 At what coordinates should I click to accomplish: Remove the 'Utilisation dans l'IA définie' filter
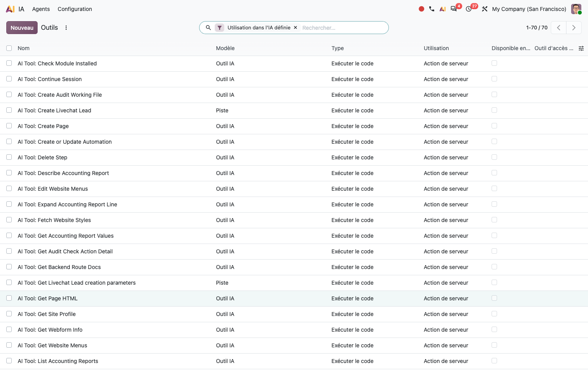coord(296,28)
